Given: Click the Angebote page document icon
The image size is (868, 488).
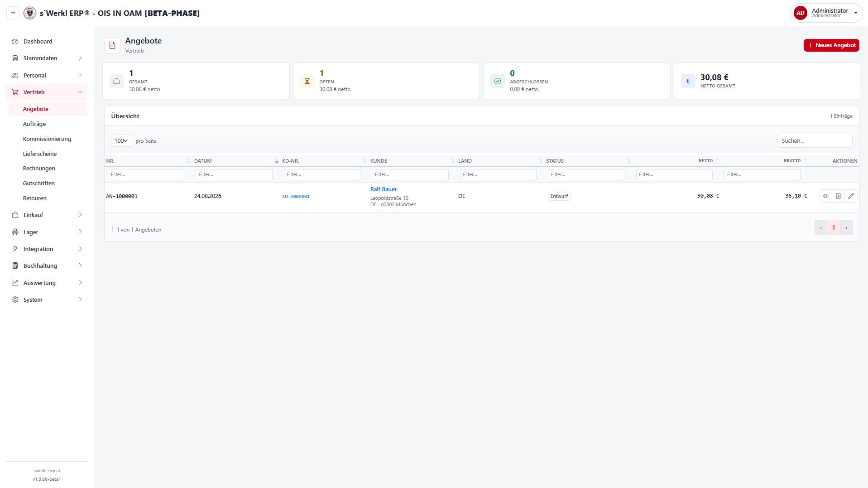Looking at the screenshot, I should pos(112,45).
